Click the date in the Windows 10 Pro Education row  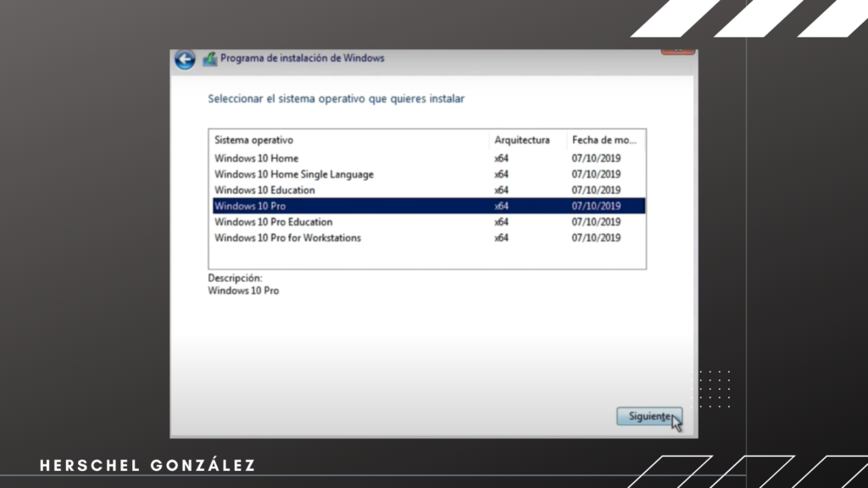pyautogui.click(x=596, y=222)
